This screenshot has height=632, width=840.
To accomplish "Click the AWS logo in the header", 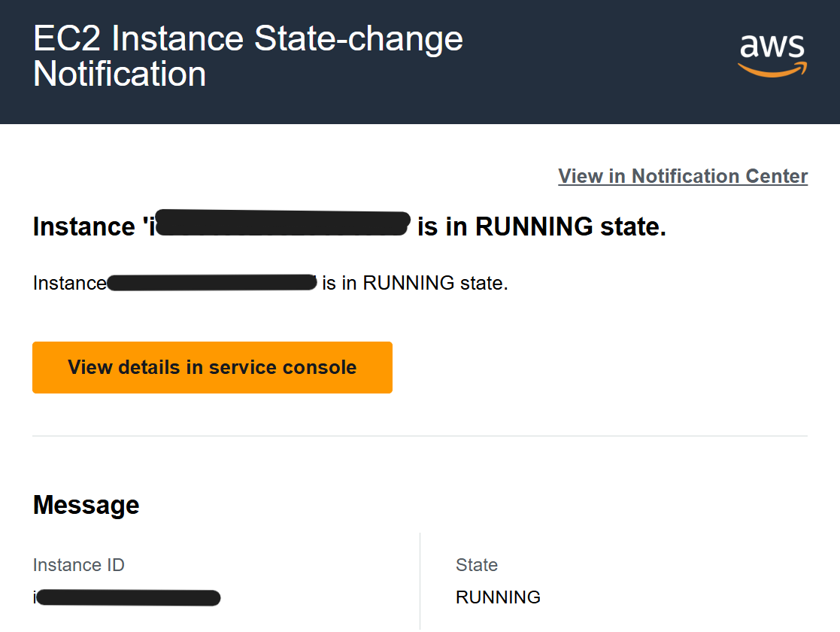I will point(772,55).
